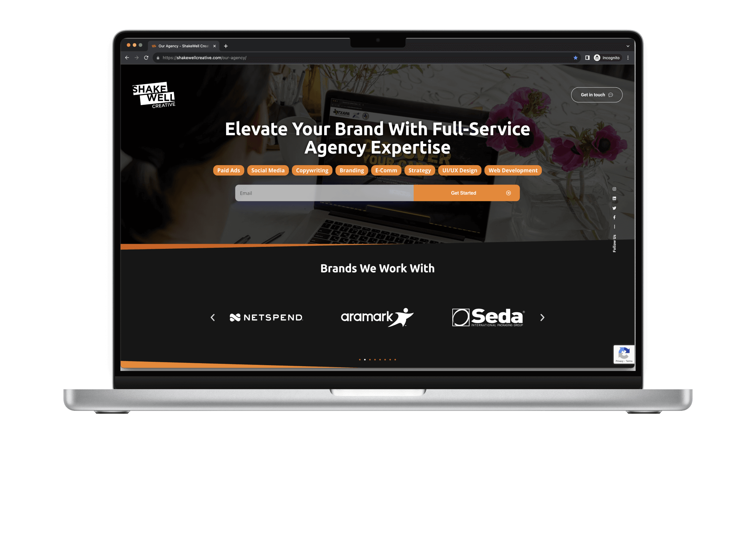The width and height of the screenshot is (756, 537).
Task: Select the Our Agency browser tab
Action: click(x=184, y=46)
